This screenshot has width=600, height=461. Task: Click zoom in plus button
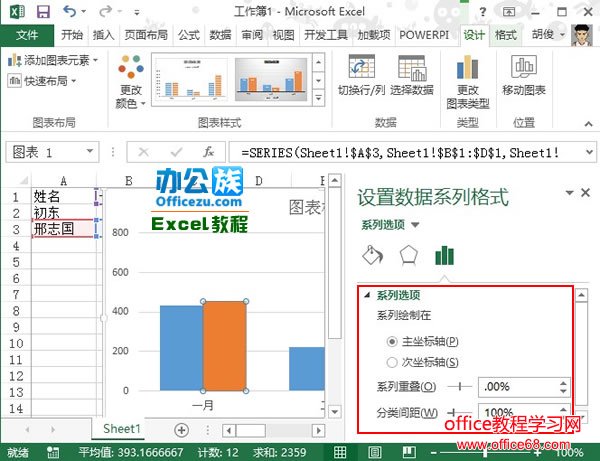pos(538,453)
